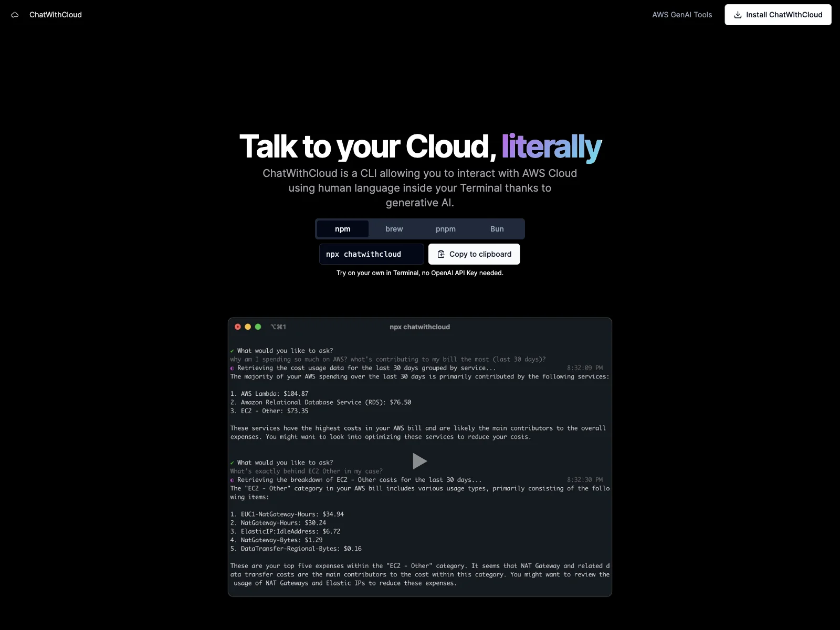Click 'EUC1-NatGateway-Hours: $34.94' line

[x=287, y=514]
